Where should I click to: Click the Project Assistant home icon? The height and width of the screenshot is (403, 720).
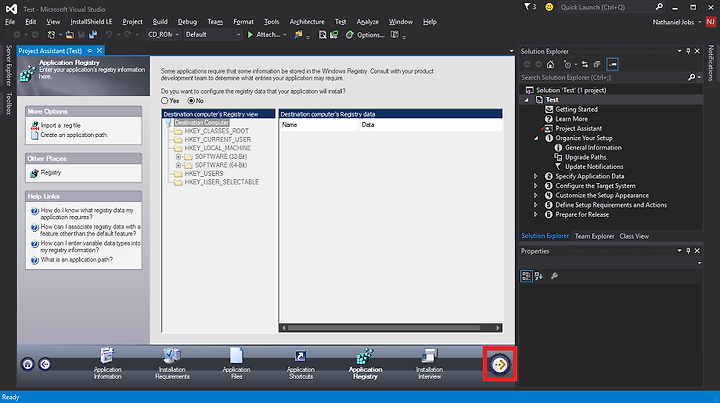pos(28,364)
